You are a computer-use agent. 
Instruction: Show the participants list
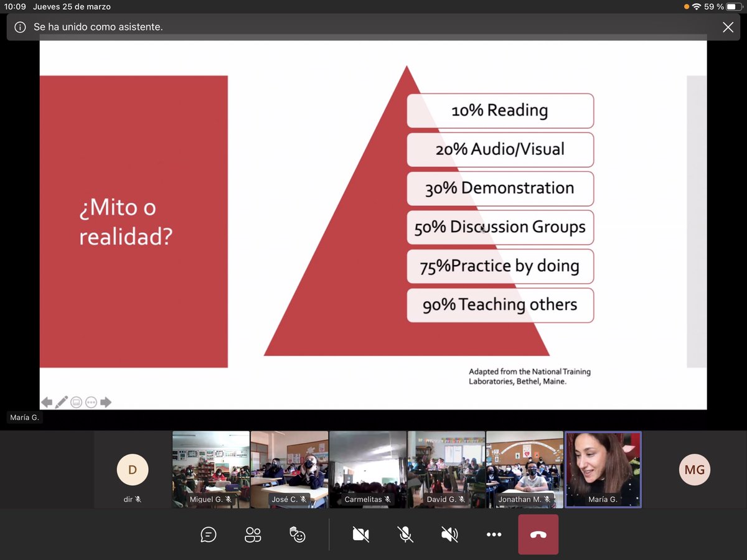(253, 534)
